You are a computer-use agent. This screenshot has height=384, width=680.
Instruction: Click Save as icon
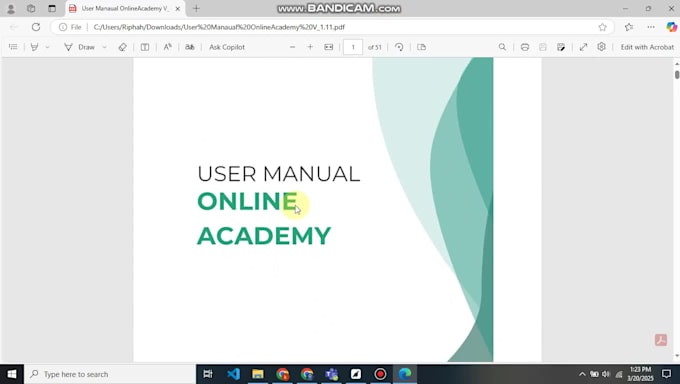[x=561, y=47]
